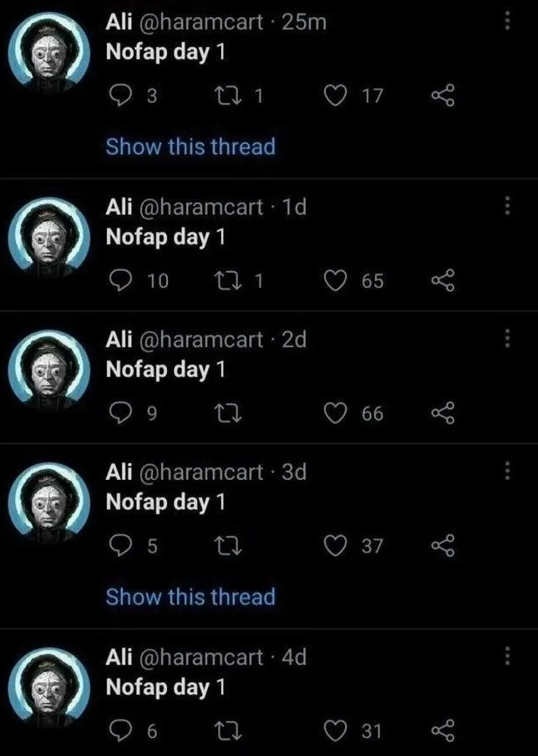
Task: Show this thread under 3d tweet
Action: (x=190, y=597)
